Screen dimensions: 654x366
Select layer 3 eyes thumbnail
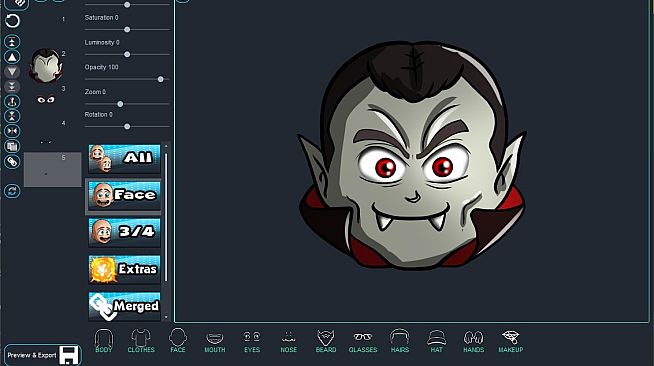pyautogui.click(x=46, y=100)
